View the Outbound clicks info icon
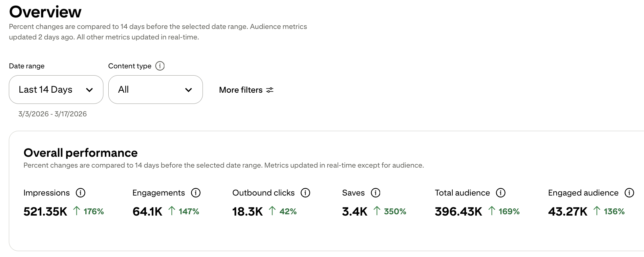 click(x=306, y=193)
